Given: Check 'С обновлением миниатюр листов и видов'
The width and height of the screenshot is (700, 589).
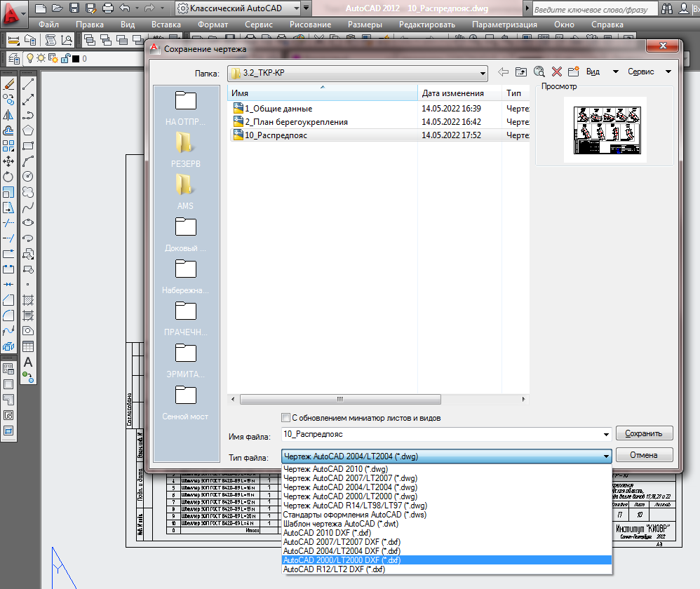Looking at the screenshot, I should (x=285, y=418).
